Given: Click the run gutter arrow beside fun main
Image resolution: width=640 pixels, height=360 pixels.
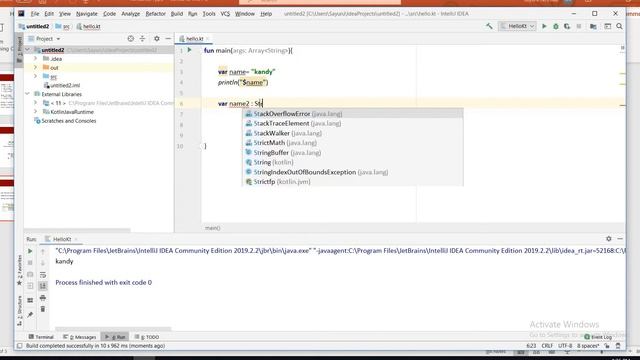Looking at the screenshot, I should tap(189, 50).
